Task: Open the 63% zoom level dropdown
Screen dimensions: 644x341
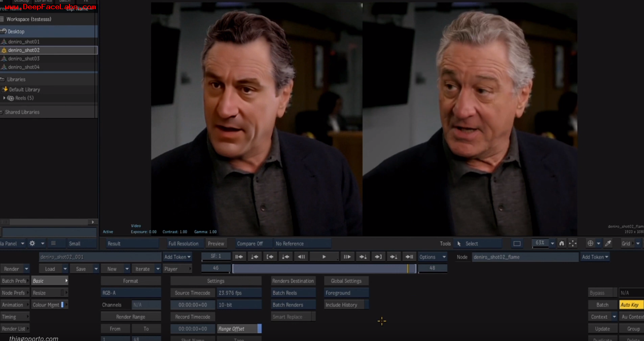Action: [552, 244]
